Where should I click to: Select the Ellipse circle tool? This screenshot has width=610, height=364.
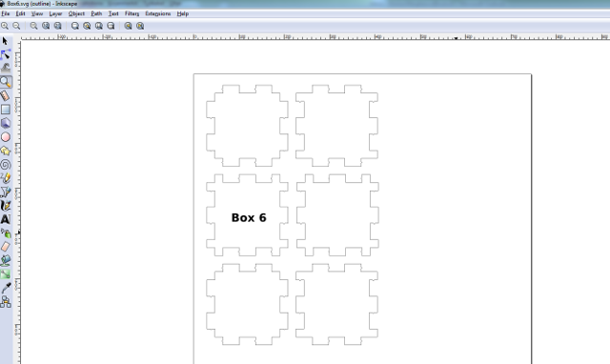click(x=6, y=137)
